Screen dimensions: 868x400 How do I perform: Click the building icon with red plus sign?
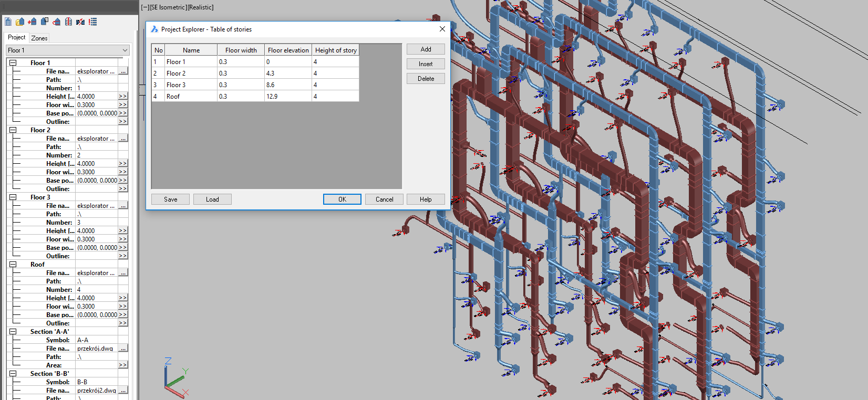pos(32,22)
